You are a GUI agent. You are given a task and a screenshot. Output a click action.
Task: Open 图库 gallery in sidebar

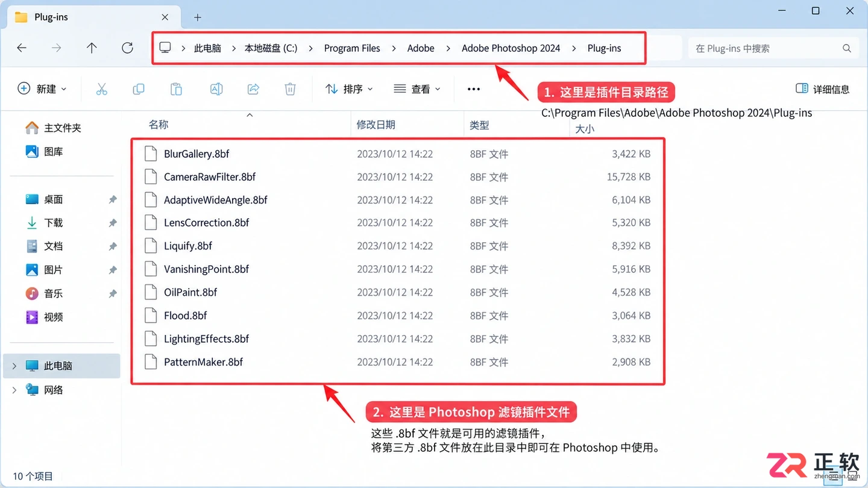click(x=44, y=152)
